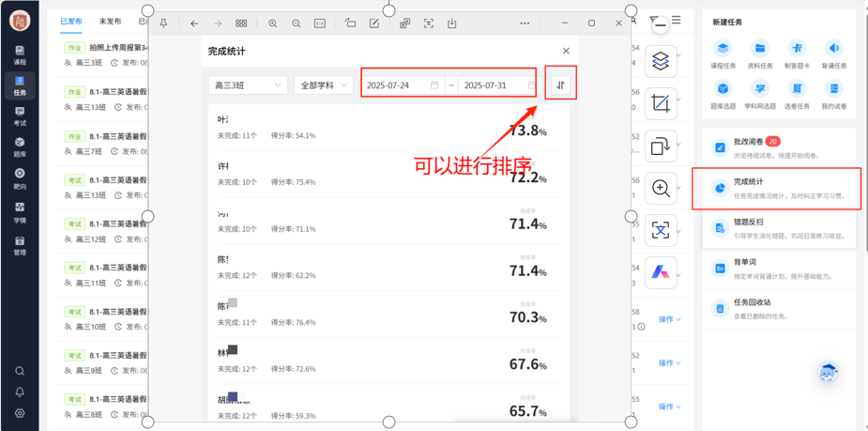The height and width of the screenshot is (431, 868).
Task: Open the 拍照上传周报 homework task row
Action: 104,54
